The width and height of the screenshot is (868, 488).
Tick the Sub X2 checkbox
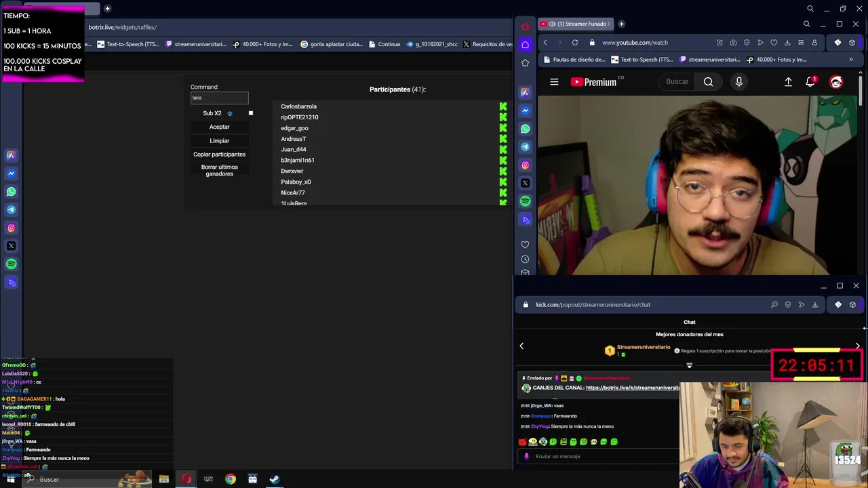click(251, 113)
